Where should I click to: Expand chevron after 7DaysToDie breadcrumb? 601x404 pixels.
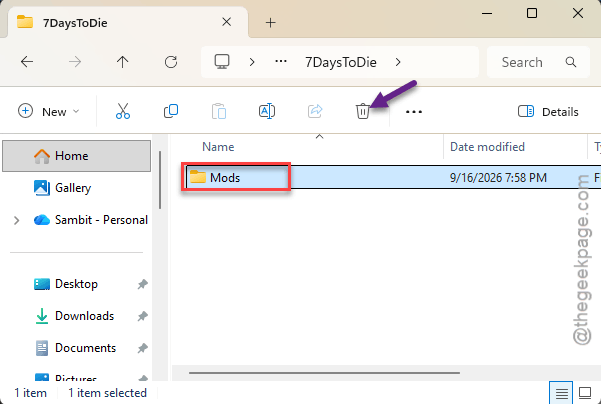coord(398,62)
